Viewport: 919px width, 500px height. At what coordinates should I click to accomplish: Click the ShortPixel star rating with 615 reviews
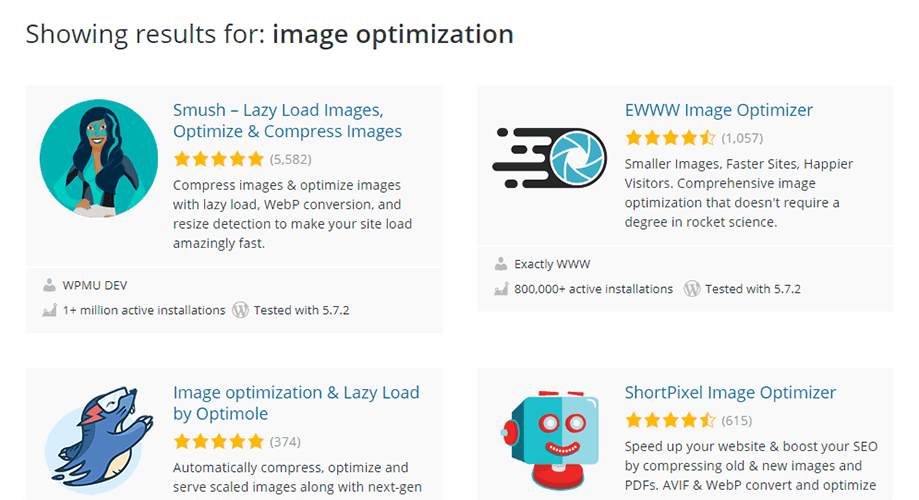pyautogui.click(x=670, y=420)
